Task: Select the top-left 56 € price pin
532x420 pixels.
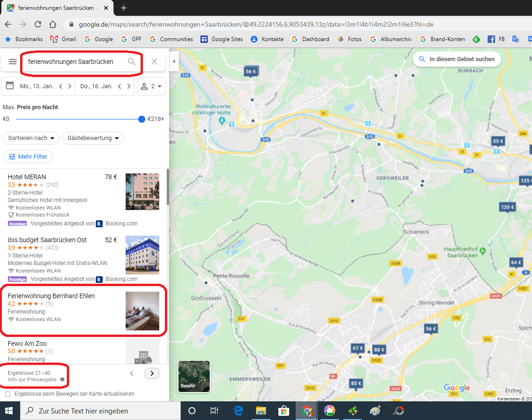Action: (x=251, y=71)
